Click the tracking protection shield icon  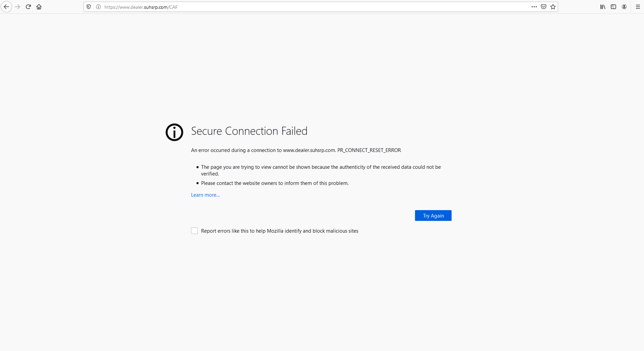(88, 7)
